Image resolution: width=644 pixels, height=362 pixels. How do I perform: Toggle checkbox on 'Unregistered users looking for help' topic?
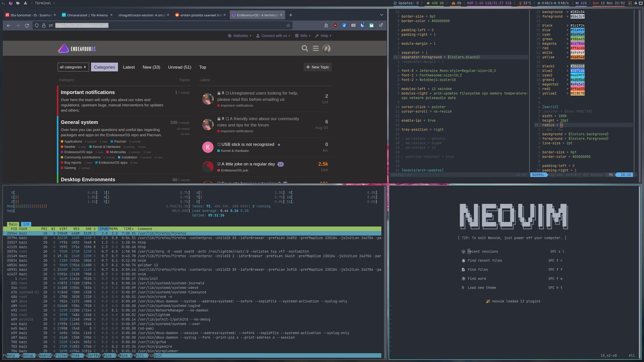point(227,93)
